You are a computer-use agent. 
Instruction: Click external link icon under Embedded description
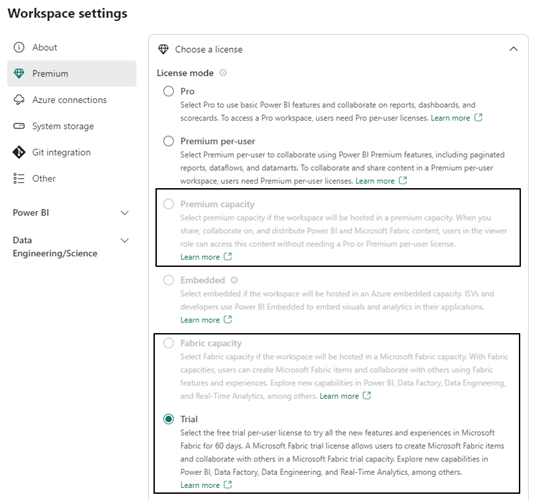228,319
